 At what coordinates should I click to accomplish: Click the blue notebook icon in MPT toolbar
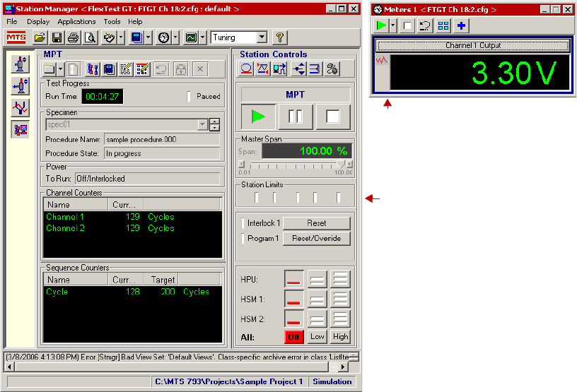tap(110, 69)
